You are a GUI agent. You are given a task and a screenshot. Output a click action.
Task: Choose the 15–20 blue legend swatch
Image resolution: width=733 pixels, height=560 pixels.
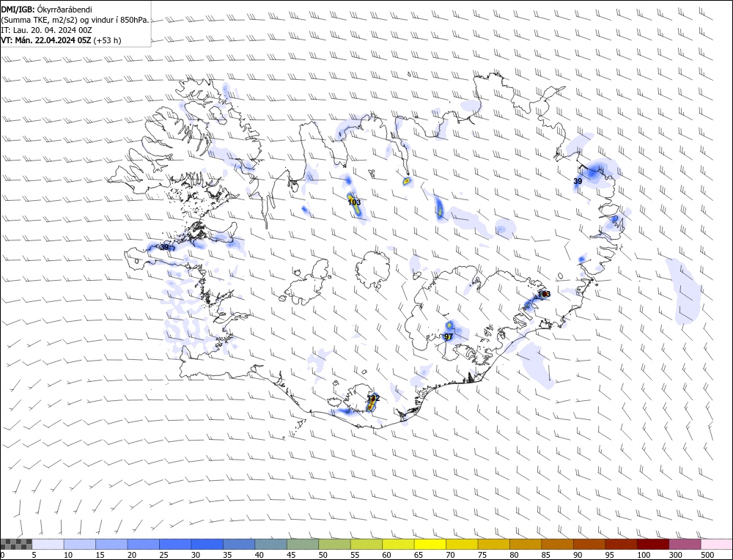(111, 544)
